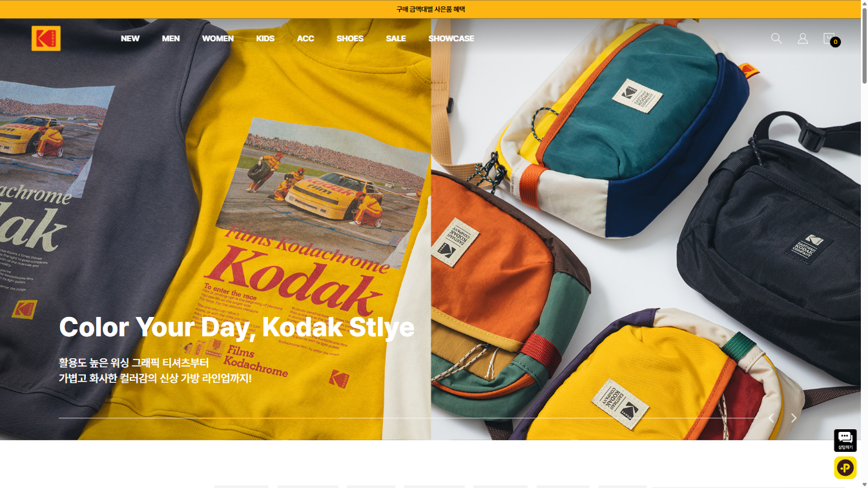Open the SALE menu item
Screen dimensions: 868x488
point(396,39)
